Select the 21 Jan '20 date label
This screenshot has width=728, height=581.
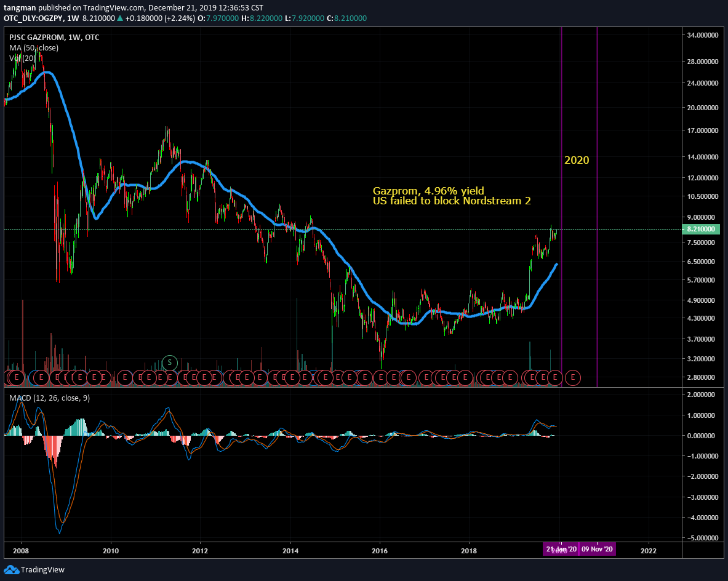[561, 550]
